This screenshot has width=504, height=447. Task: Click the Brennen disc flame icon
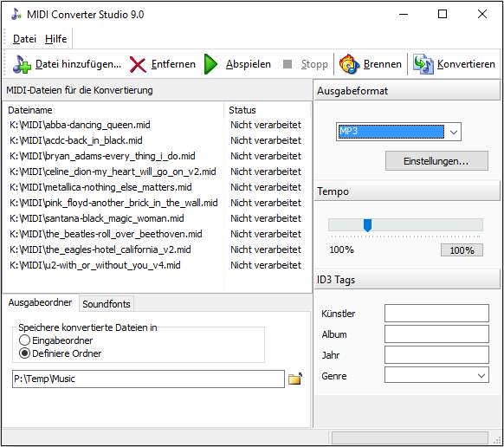349,64
